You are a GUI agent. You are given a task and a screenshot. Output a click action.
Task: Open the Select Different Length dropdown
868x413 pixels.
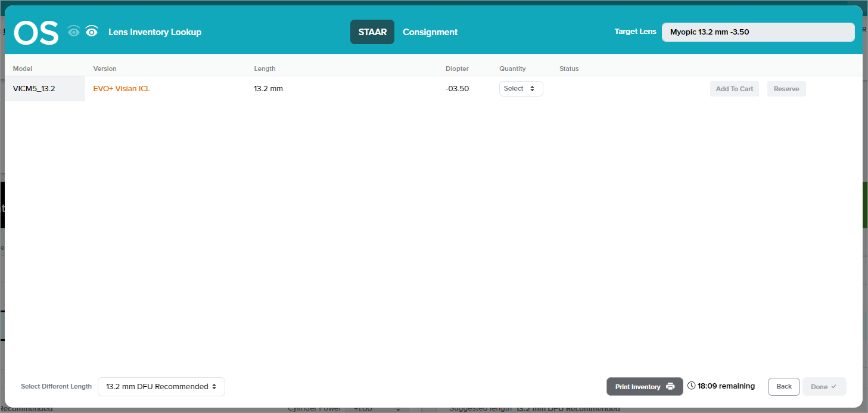161,387
